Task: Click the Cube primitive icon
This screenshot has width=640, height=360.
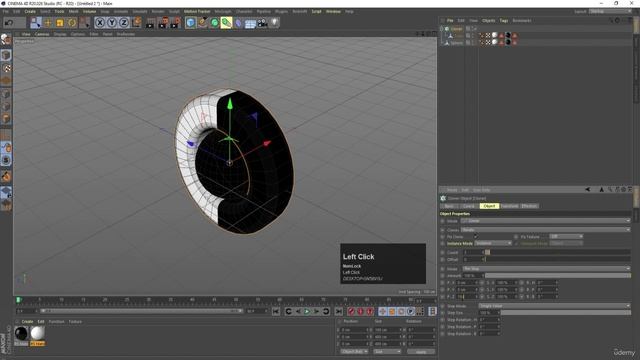Action: [x=190, y=23]
